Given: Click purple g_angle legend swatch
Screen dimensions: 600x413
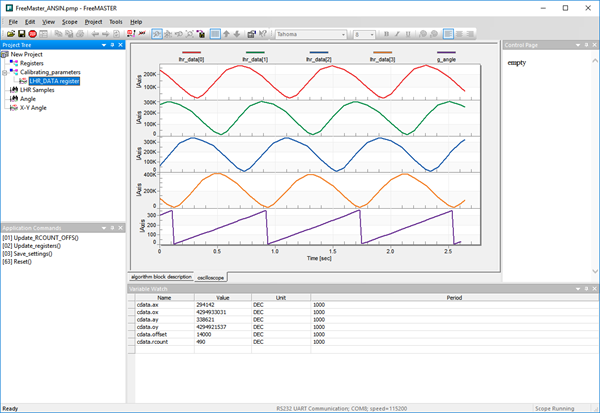Looking at the screenshot, I should coord(446,52).
